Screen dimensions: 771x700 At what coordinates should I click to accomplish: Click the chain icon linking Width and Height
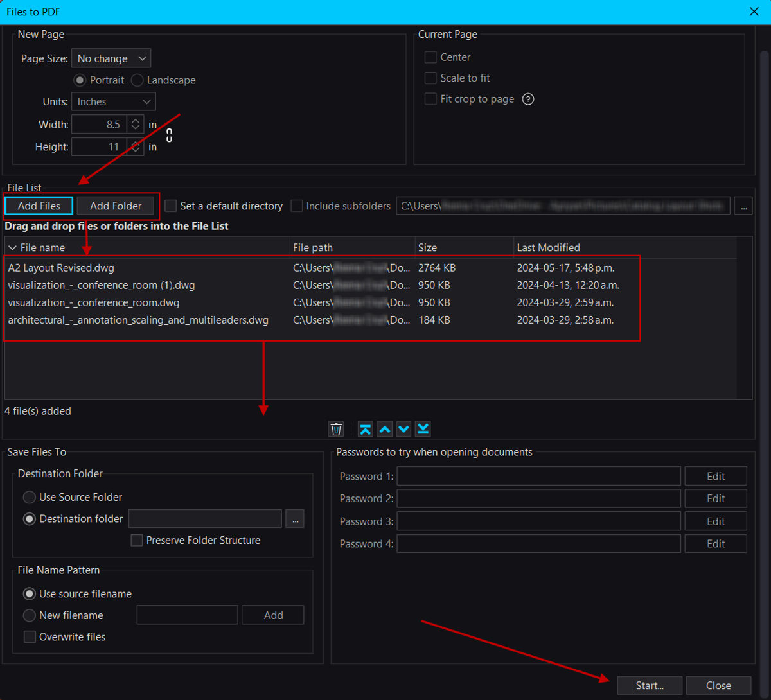click(x=168, y=135)
